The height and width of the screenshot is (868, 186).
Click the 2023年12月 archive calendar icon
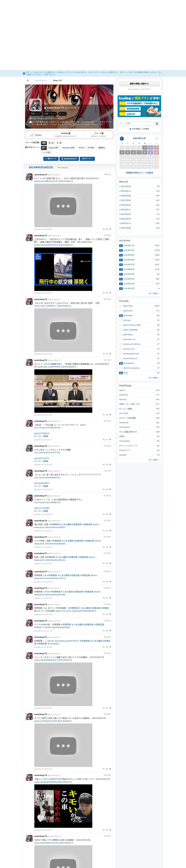[121, 288]
